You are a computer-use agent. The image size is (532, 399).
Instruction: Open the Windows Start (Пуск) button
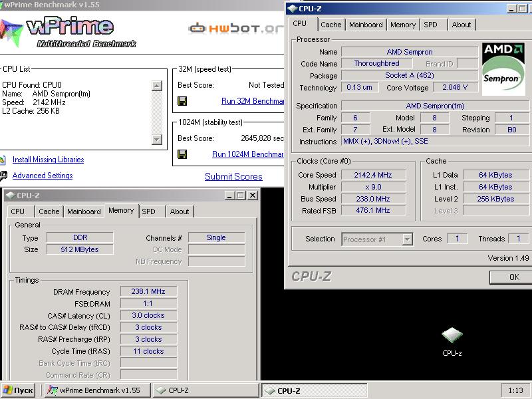[x=19, y=390]
